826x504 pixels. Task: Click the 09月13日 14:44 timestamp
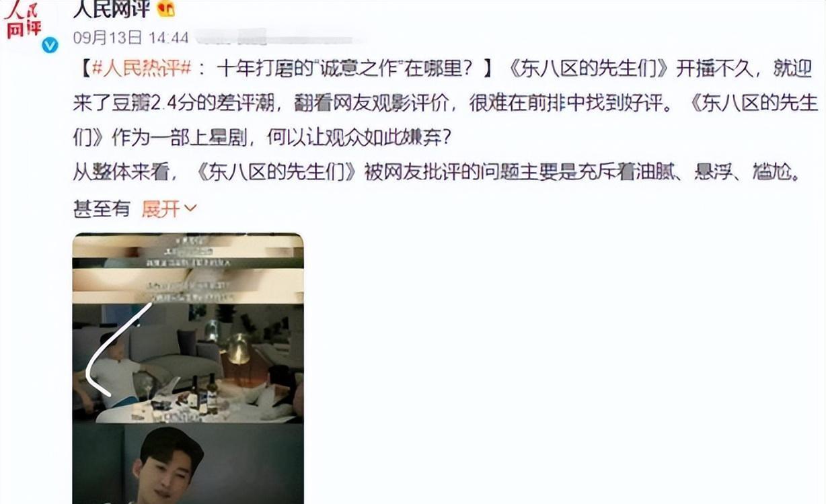pyautogui.click(x=130, y=36)
